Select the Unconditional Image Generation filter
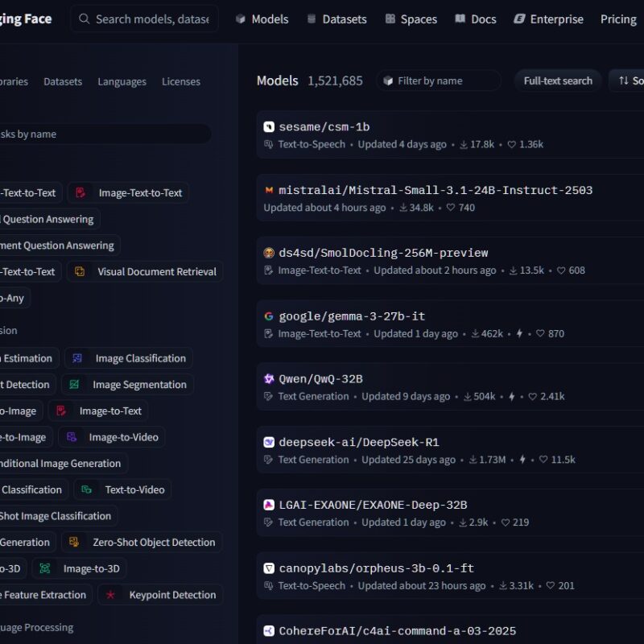The image size is (644, 644). point(63,464)
